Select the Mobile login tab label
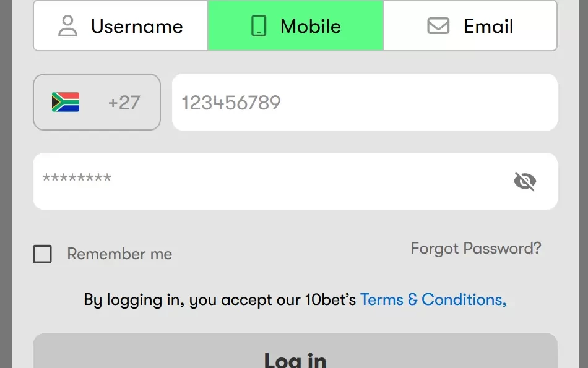588x368 pixels. pyautogui.click(x=310, y=26)
